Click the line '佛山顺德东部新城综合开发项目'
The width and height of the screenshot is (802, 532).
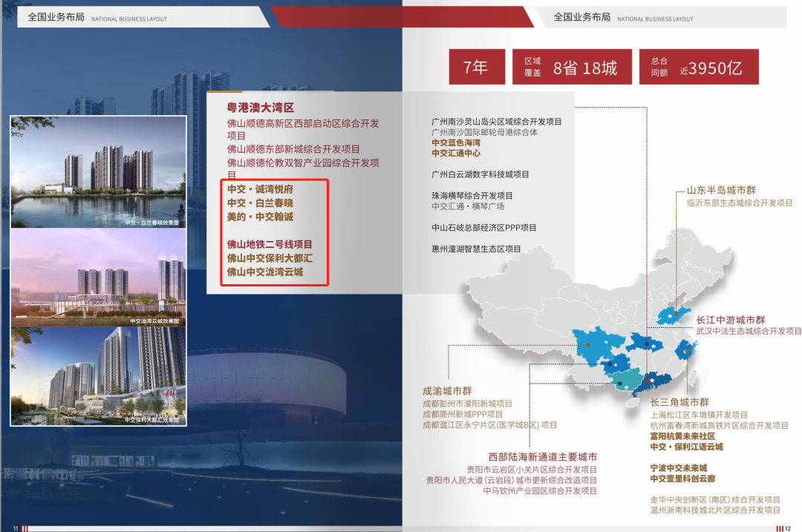click(293, 149)
